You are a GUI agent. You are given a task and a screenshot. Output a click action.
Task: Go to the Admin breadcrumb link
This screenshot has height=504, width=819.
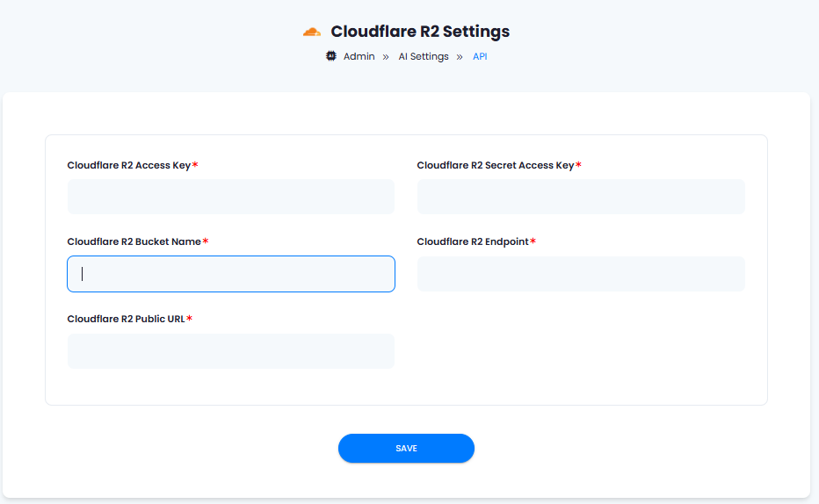pyautogui.click(x=359, y=56)
